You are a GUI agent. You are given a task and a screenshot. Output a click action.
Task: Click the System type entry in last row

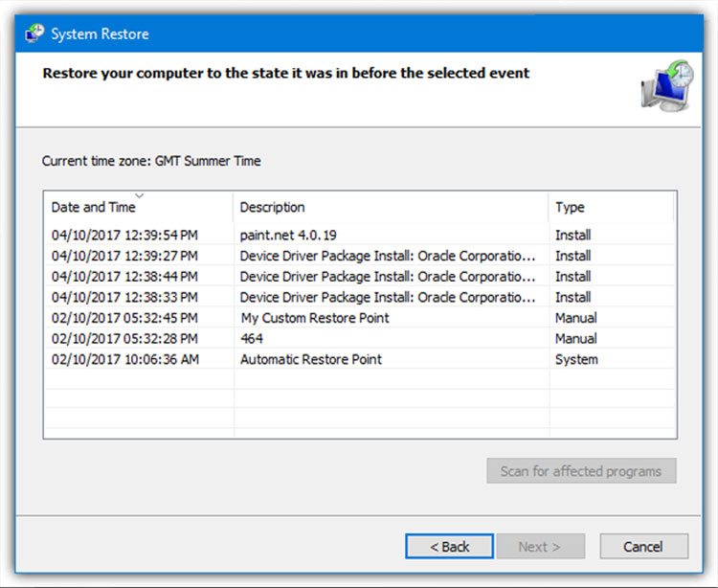[576, 359]
